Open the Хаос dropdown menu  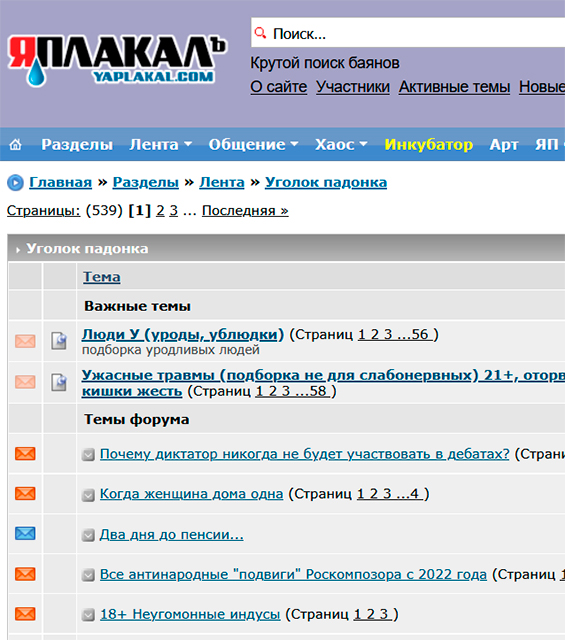341,144
